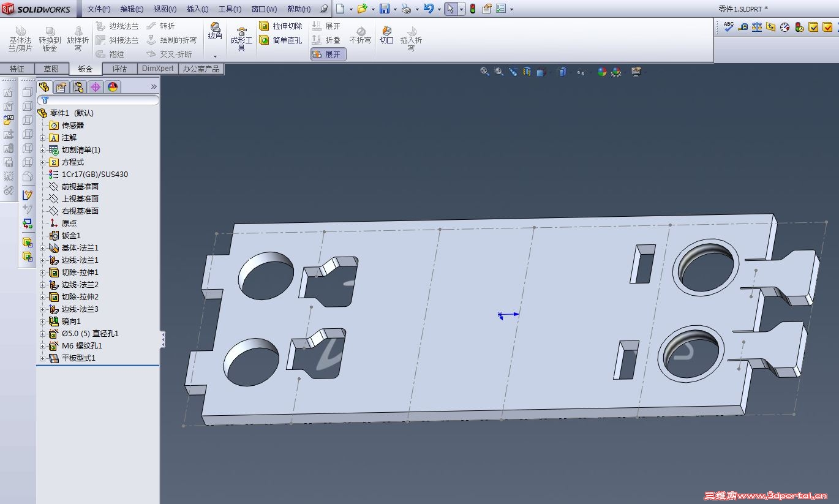Click the Print icon
The image size is (839, 504).
click(406, 9)
